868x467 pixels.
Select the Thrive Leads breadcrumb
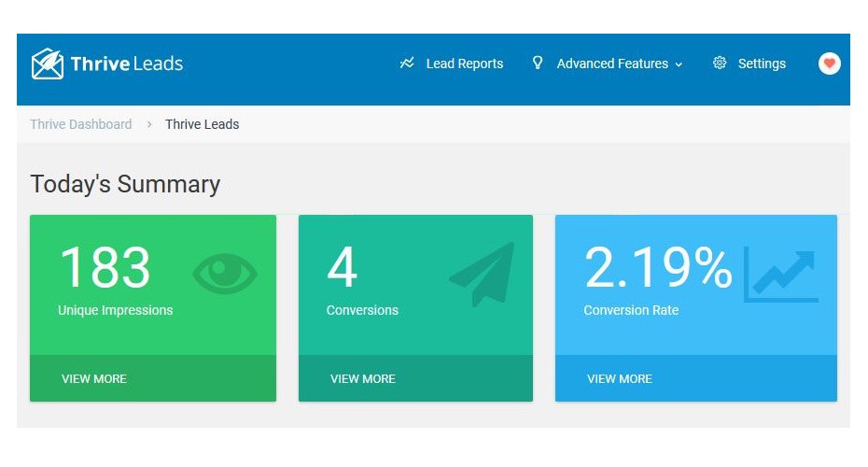click(x=202, y=124)
